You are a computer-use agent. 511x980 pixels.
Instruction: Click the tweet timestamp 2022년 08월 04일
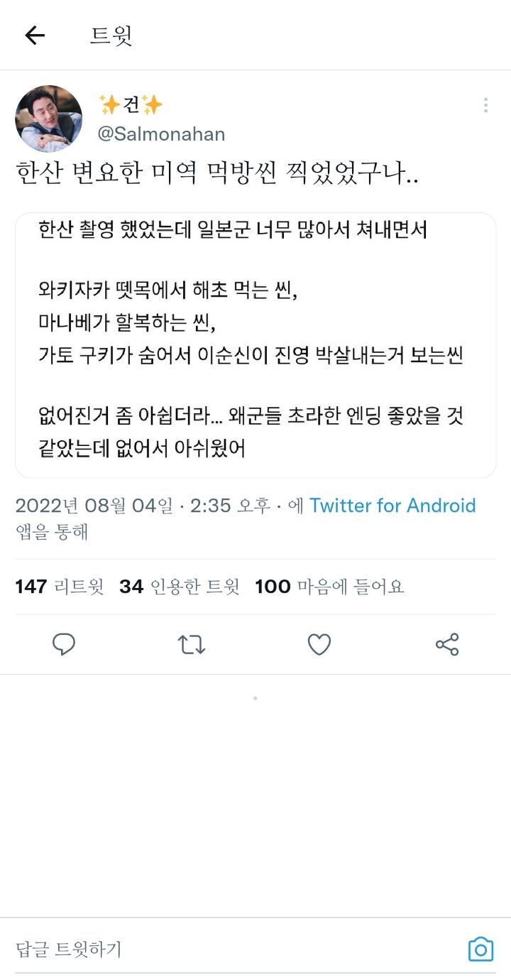[x=94, y=506]
